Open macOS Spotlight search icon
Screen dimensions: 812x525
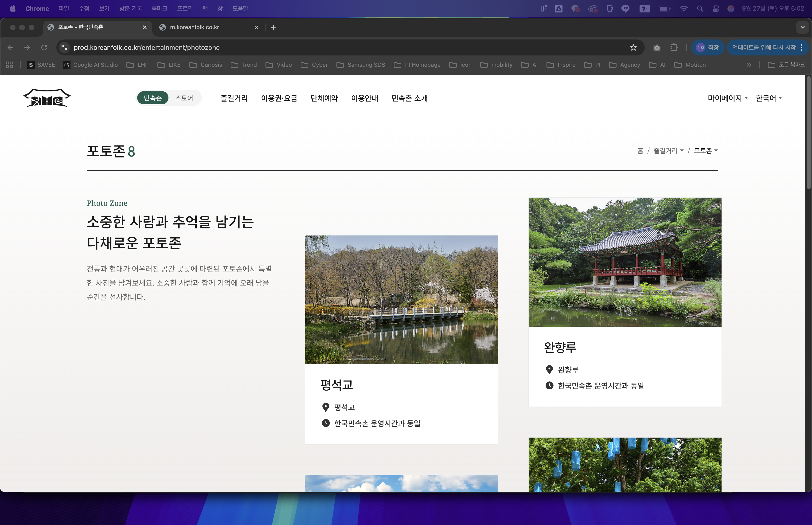coord(700,8)
